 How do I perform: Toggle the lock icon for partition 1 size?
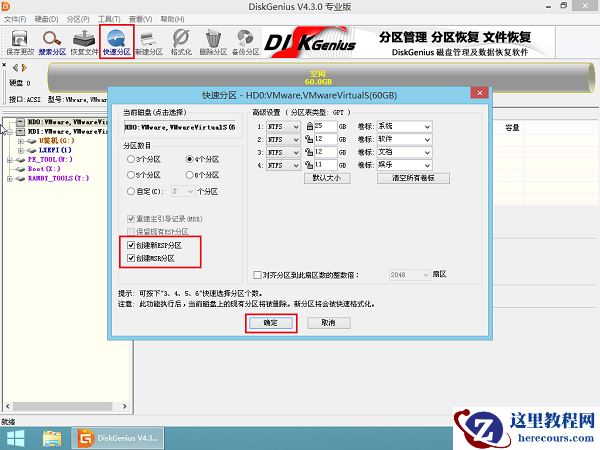click(x=310, y=126)
